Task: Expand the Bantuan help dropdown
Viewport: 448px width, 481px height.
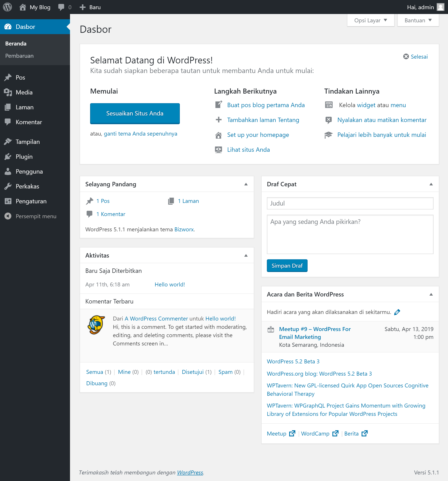Action: (418, 20)
